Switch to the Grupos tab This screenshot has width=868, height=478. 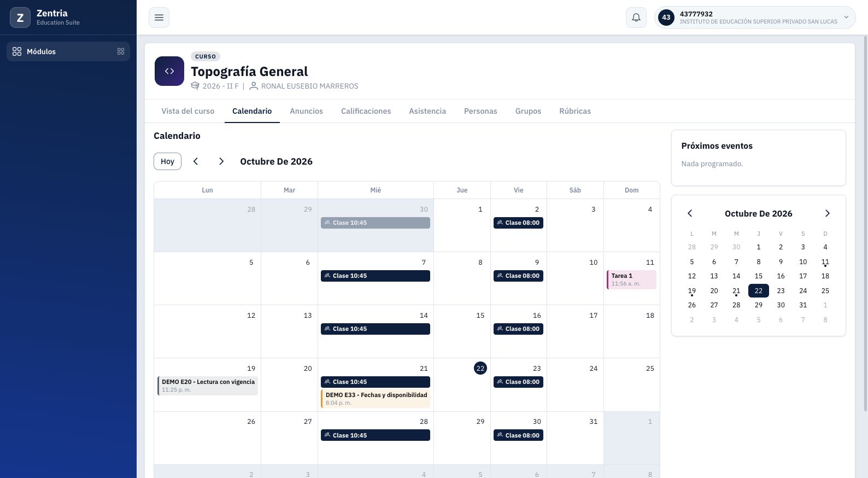[x=528, y=111]
